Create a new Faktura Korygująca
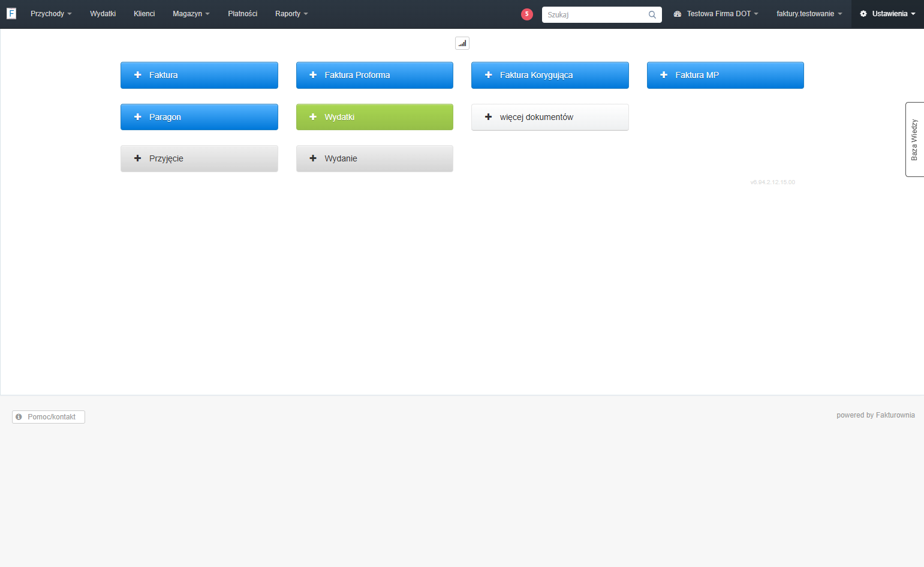The width and height of the screenshot is (924, 567). click(550, 75)
